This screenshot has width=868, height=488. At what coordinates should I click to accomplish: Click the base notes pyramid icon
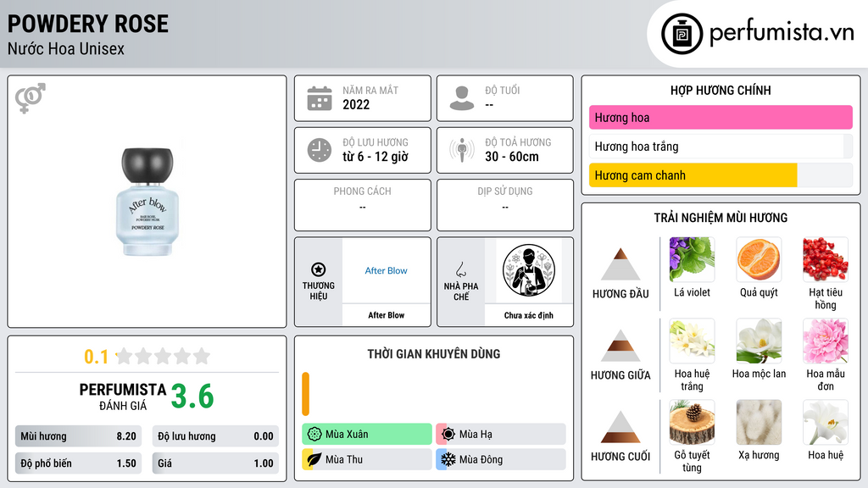(x=620, y=427)
